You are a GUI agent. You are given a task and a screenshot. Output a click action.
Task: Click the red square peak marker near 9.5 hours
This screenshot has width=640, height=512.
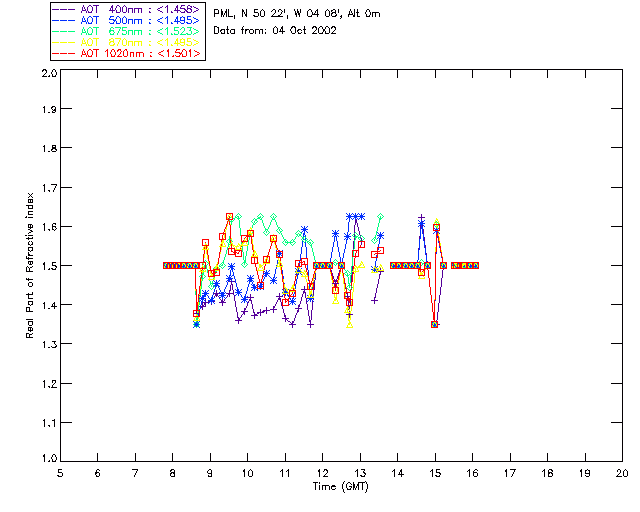pyautogui.click(x=229, y=217)
